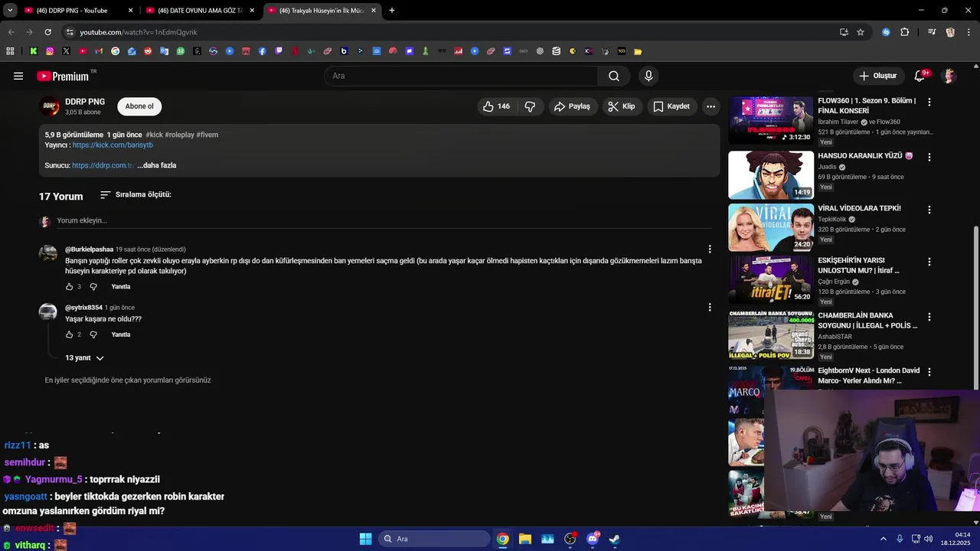Open the Shazam extension icon
The width and height of the screenshot is (980, 551).
pyautogui.click(x=886, y=32)
